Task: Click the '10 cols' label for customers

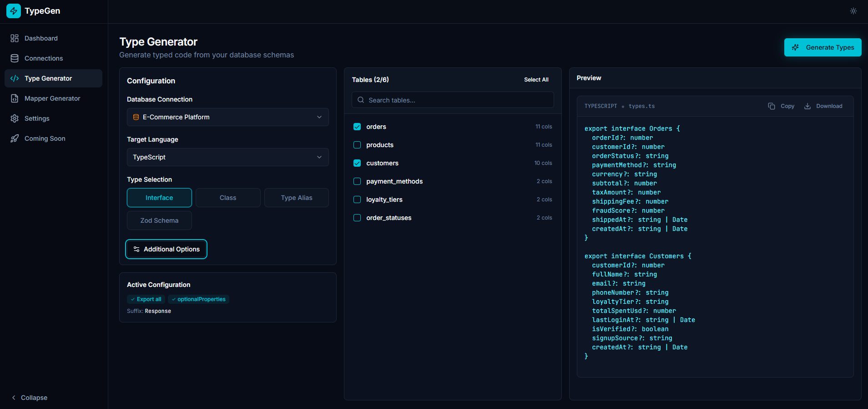Action: pos(543,163)
